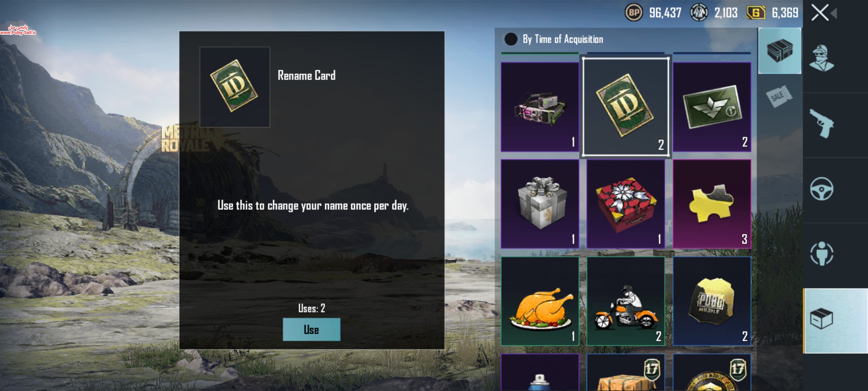The width and height of the screenshot is (868, 391).
Task: Open the SALE ticket tab
Action: point(779,96)
